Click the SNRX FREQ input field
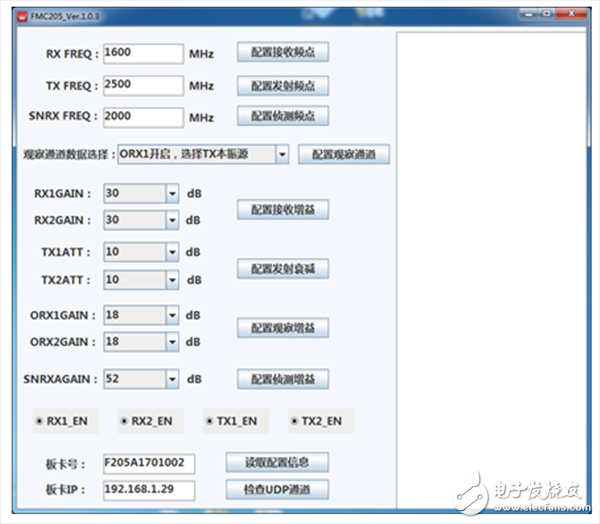 tap(143, 117)
